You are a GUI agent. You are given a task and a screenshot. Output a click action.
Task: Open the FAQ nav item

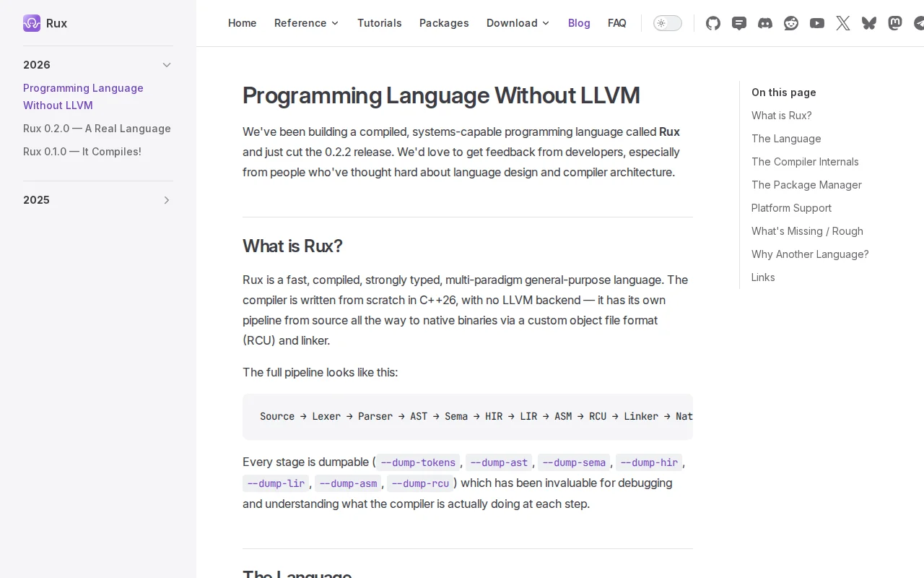pyautogui.click(x=617, y=23)
